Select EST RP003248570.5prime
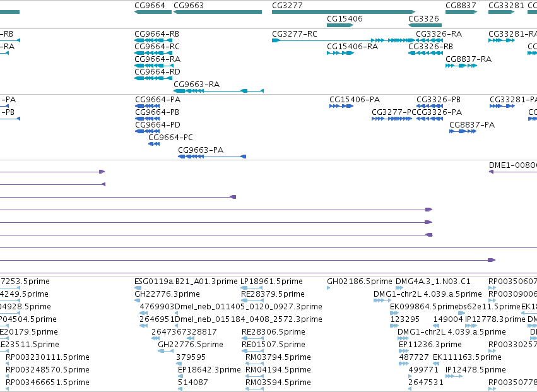This screenshot has width=537, height=392. point(47,370)
